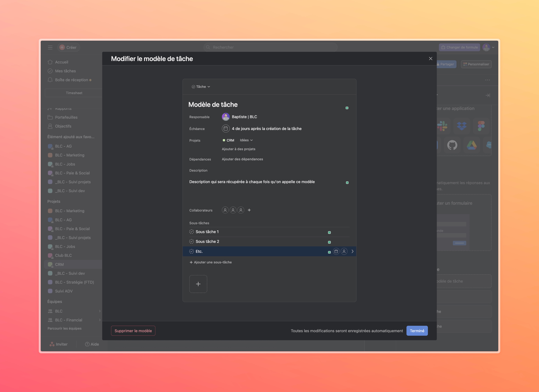Click the CRM project tag
The width and height of the screenshot is (539, 392).
[x=228, y=140]
